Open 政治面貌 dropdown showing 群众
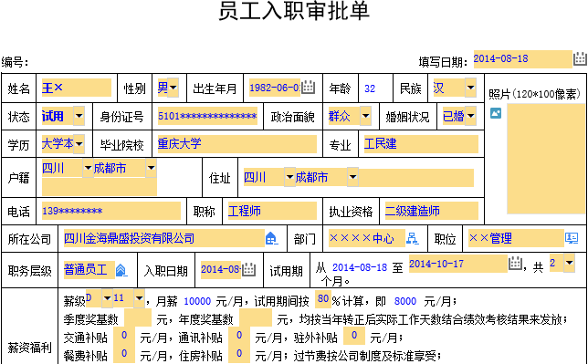This screenshot has width=588, height=364. (x=365, y=116)
